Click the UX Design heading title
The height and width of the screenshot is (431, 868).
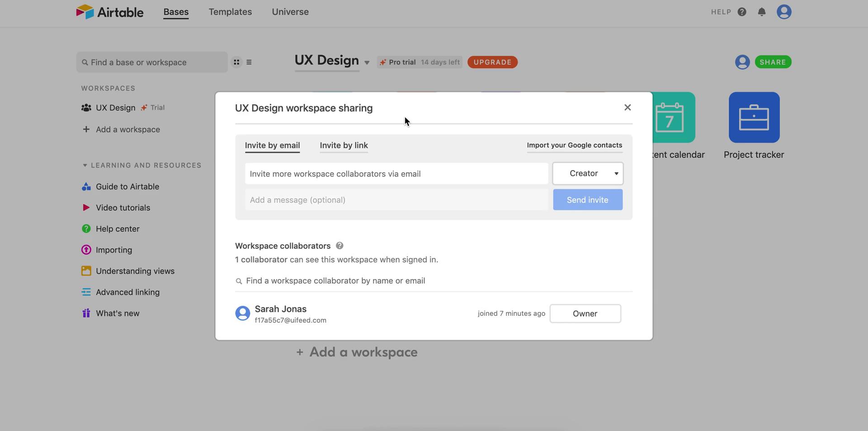(327, 61)
